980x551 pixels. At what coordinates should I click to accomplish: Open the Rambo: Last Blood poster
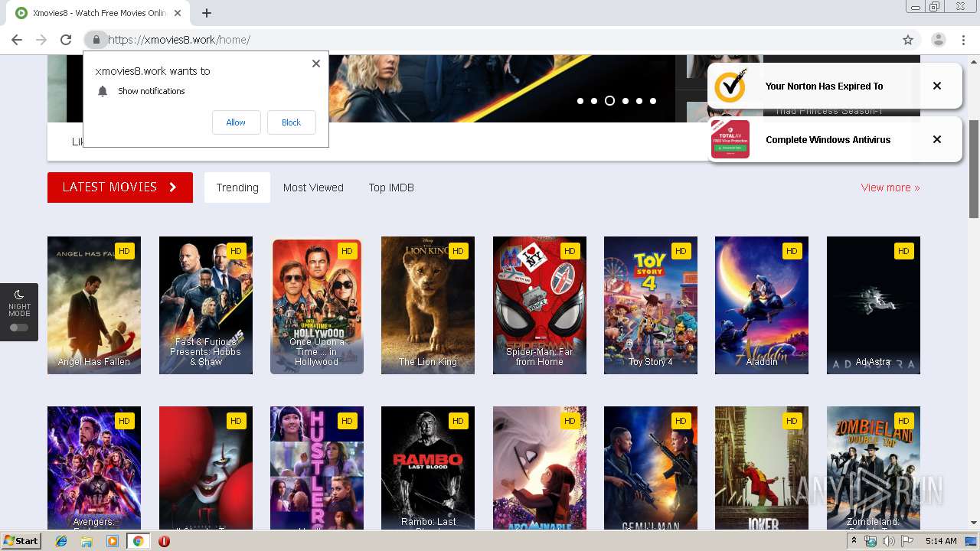click(428, 468)
